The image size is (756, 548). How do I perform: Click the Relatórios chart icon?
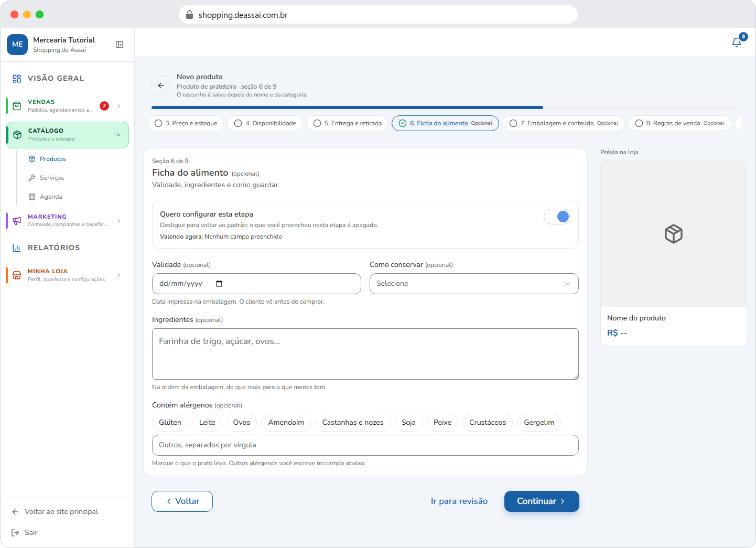pyautogui.click(x=17, y=248)
